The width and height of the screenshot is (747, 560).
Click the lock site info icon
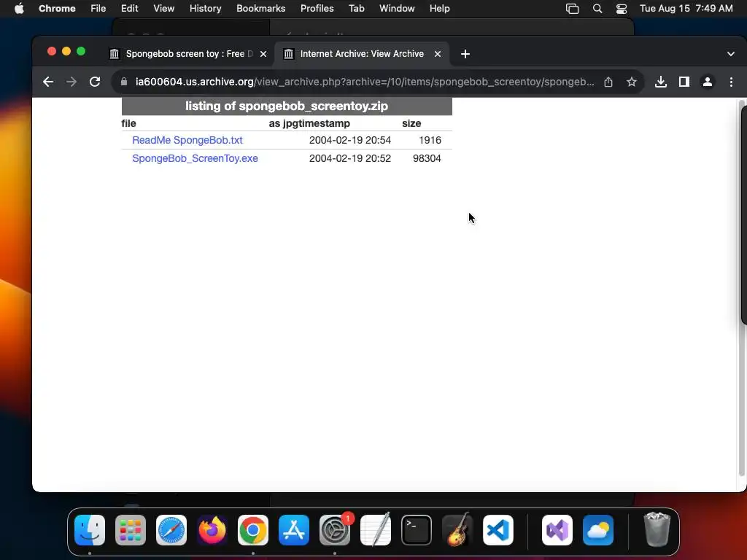click(124, 82)
